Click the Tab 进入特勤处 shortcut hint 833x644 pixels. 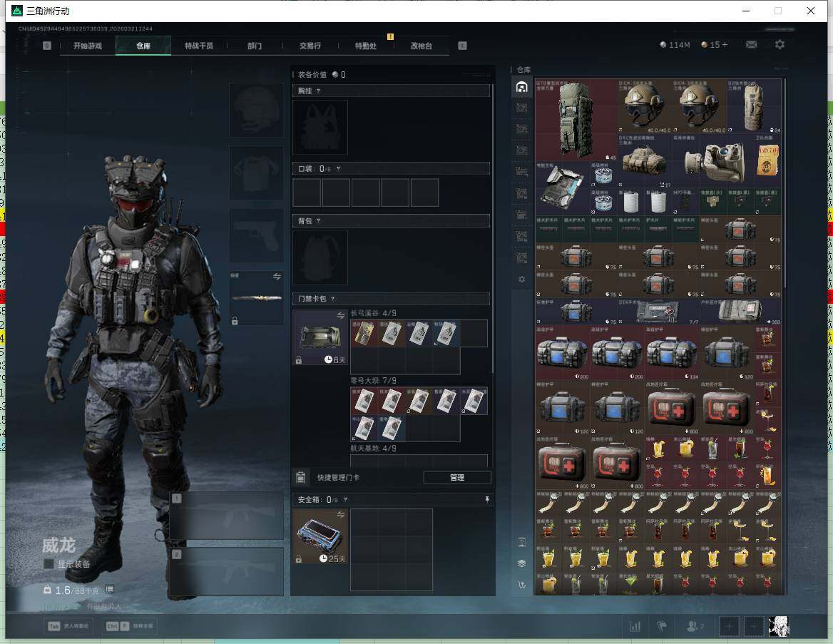68,626
